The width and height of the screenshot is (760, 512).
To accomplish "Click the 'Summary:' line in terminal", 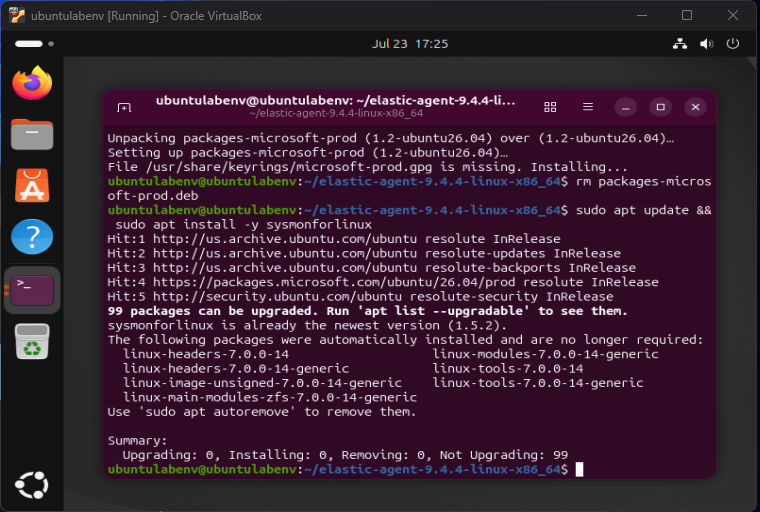I will click(x=137, y=441).
